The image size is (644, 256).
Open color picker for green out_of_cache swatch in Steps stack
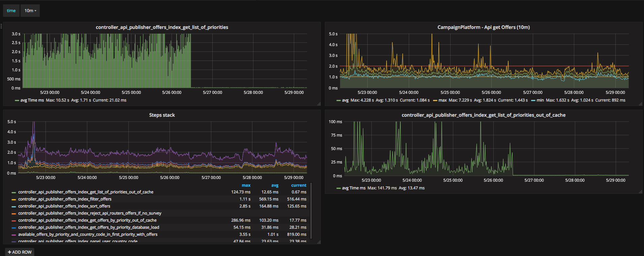pyautogui.click(x=14, y=192)
